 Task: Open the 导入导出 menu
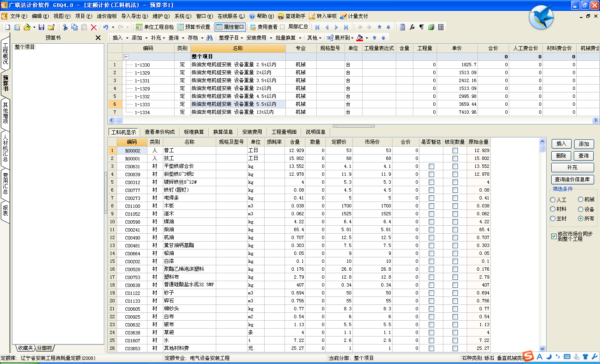coord(135,16)
